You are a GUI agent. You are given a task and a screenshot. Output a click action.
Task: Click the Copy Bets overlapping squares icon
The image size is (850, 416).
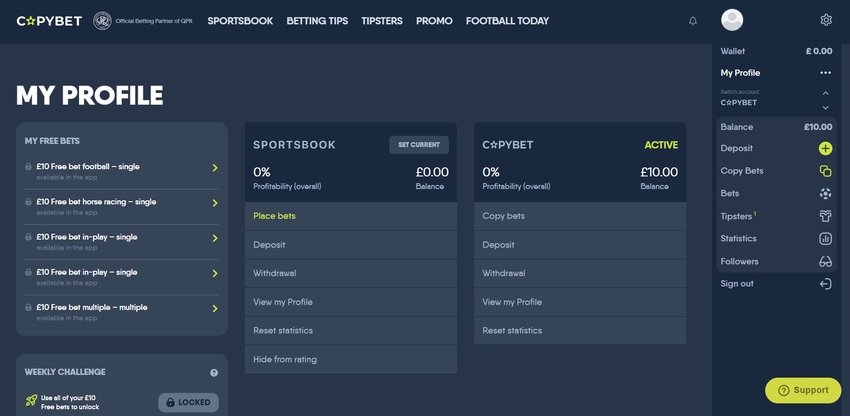click(x=825, y=171)
